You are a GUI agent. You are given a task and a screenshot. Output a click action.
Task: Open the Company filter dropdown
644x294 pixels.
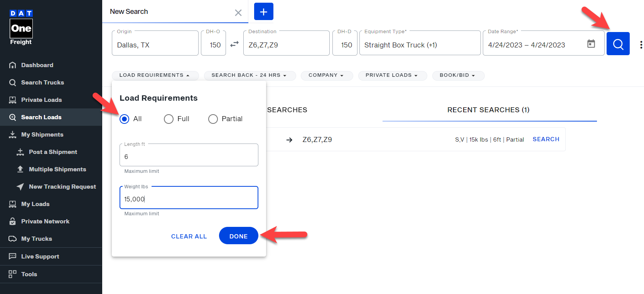326,75
